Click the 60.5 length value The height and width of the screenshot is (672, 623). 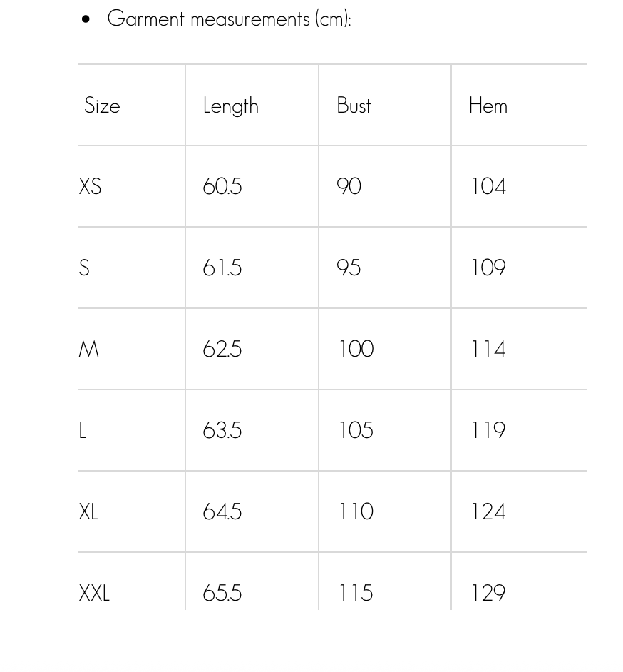click(222, 187)
